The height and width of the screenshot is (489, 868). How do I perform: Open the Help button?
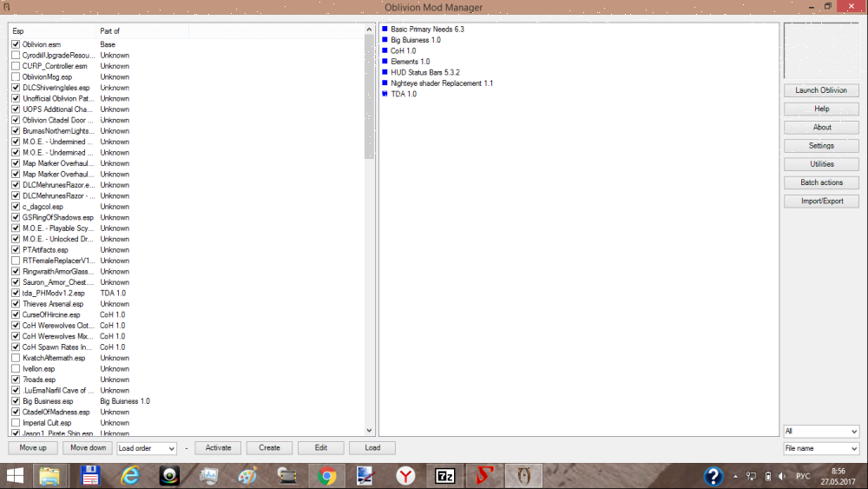pyautogui.click(x=821, y=109)
